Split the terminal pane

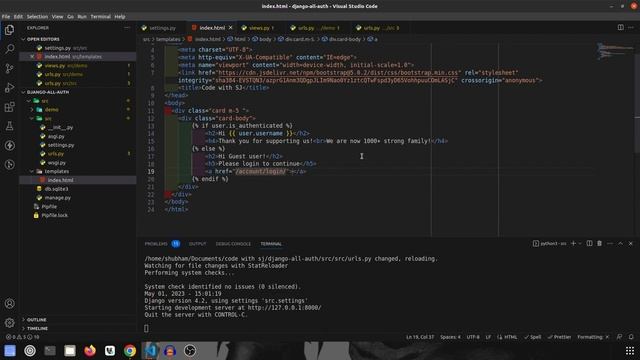pos(589,243)
